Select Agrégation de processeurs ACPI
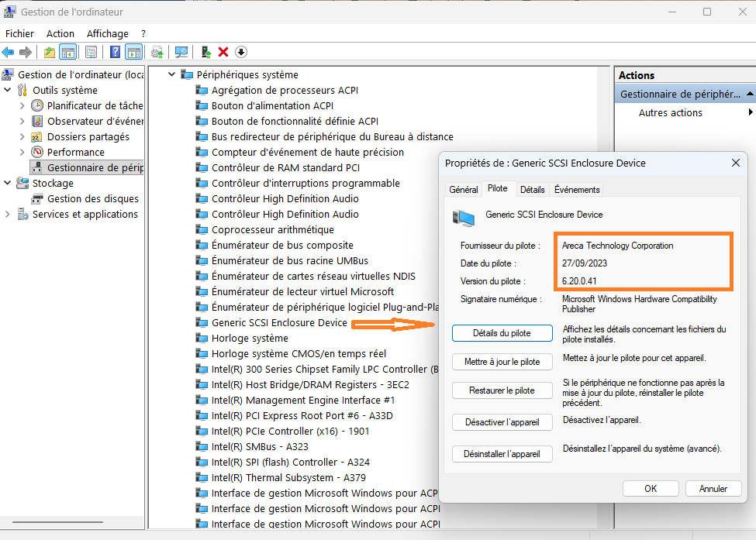756x540 pixels. [x=285, y=90]
